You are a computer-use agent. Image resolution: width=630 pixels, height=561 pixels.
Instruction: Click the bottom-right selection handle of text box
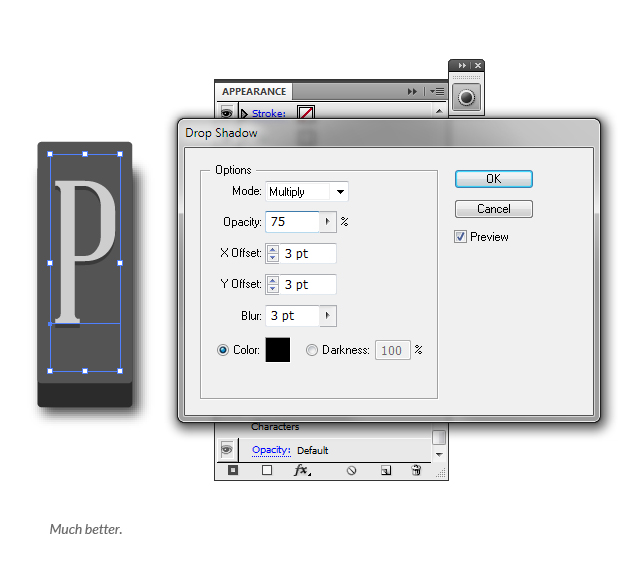120,371
